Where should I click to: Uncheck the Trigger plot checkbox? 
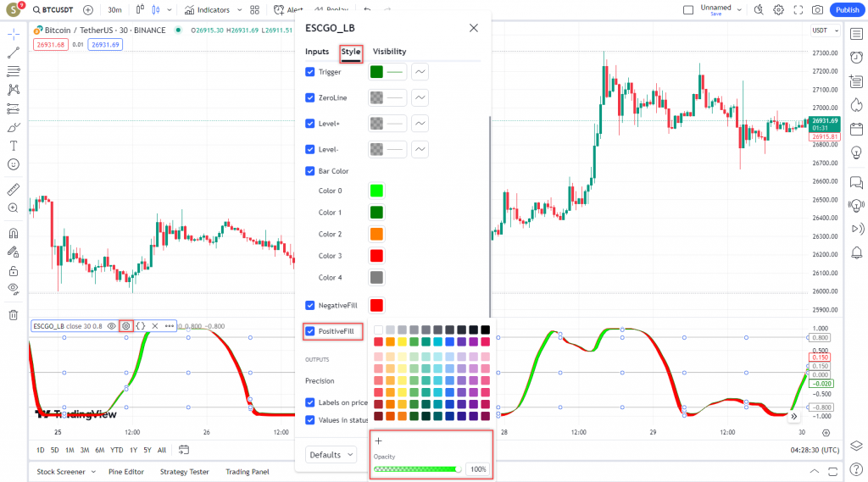point(310,72)
